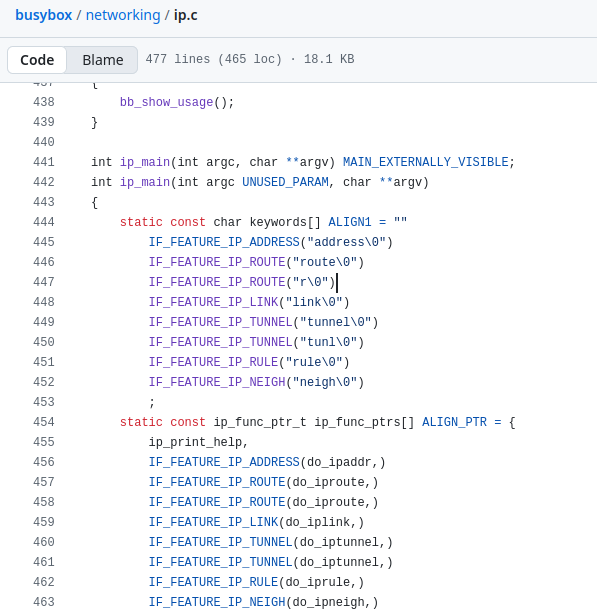Image resolution: width=597 pixels, height=610 pixels.
Task: Click line number 447
Action: tap(44, 282)
